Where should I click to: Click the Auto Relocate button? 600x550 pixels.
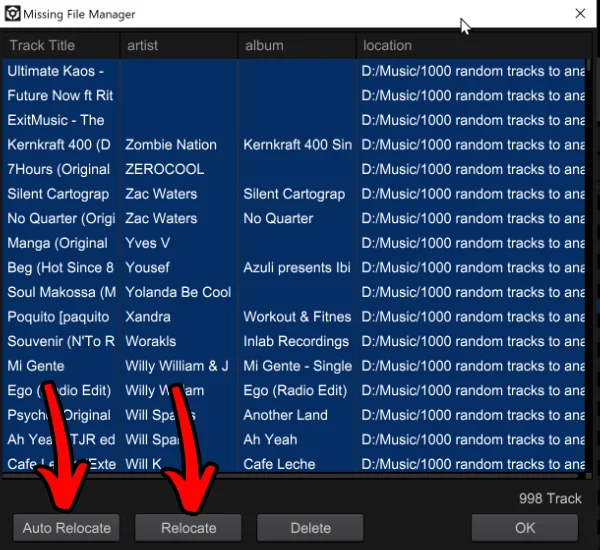point(66,527)
